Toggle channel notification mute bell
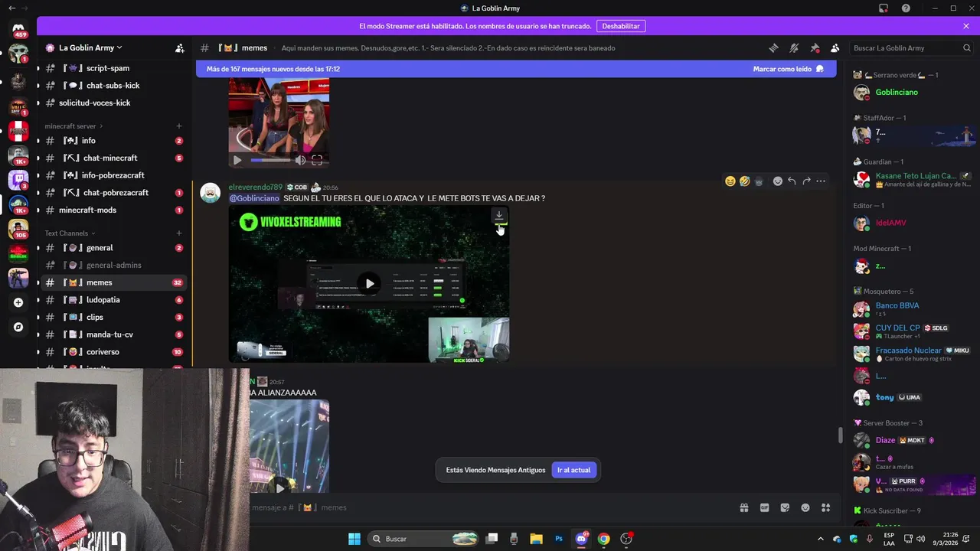This screenshot has height=551, width=980. pos(794,47)
